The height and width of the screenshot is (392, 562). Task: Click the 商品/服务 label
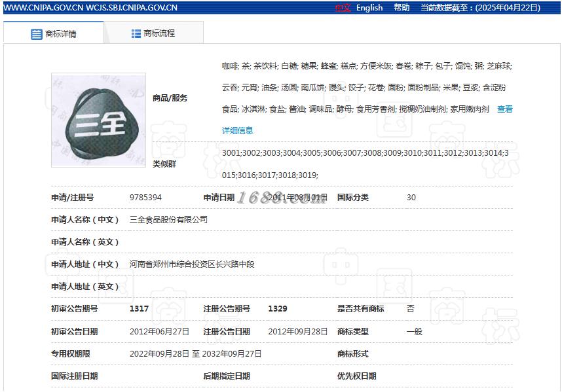pos(170,98)
